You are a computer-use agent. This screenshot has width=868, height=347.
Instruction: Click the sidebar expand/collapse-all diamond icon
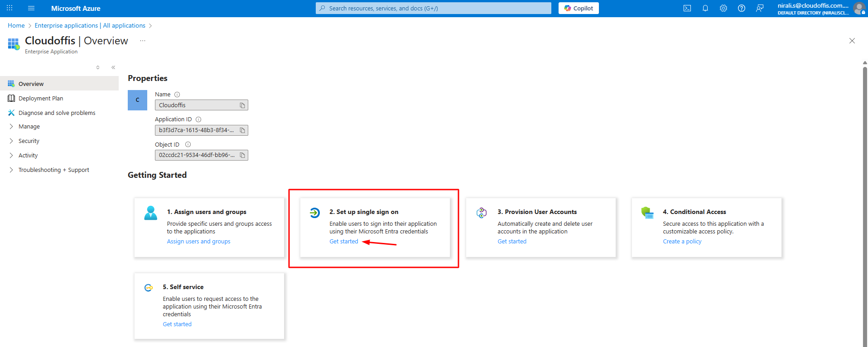[98, 67]
